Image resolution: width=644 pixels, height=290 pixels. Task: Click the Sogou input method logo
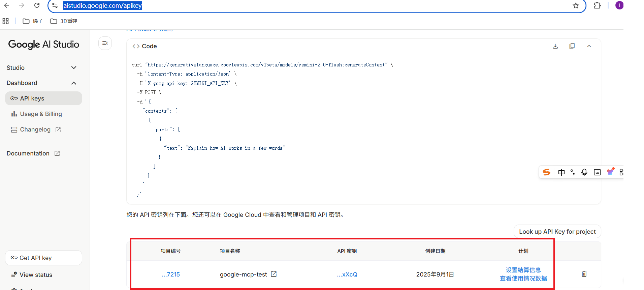point(547,172)
